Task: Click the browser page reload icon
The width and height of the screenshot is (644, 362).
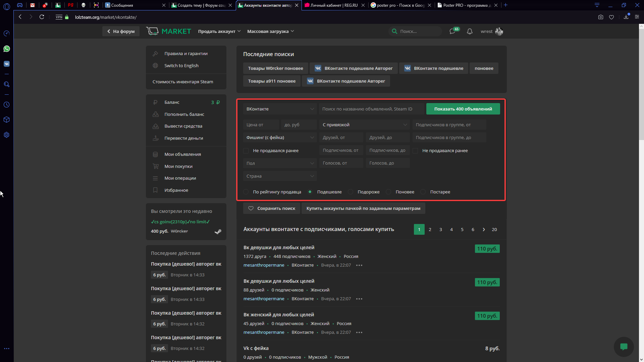Action: (42, 17)
